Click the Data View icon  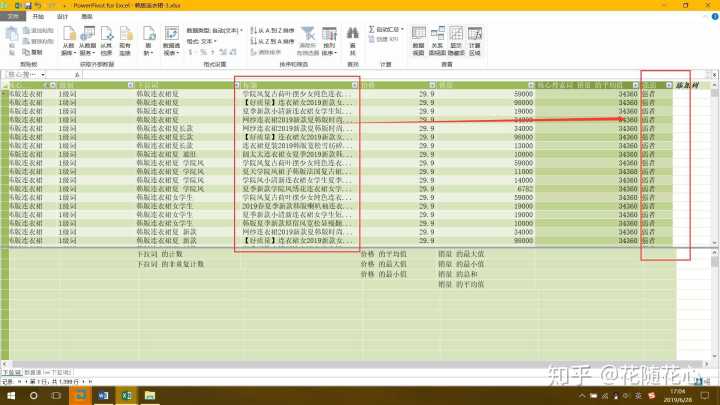point(419,40)
